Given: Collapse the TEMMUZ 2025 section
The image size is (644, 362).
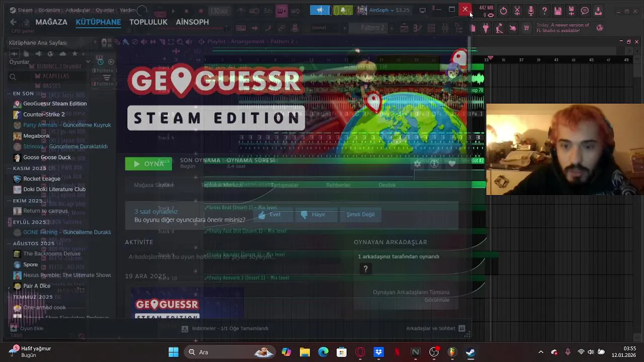Looking at the screenshot, I should 30,297.
